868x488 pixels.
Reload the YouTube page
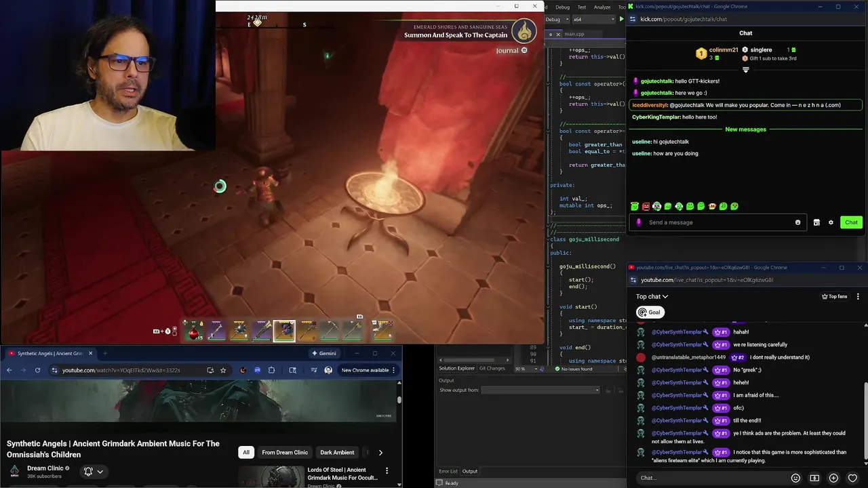point(37,370)
